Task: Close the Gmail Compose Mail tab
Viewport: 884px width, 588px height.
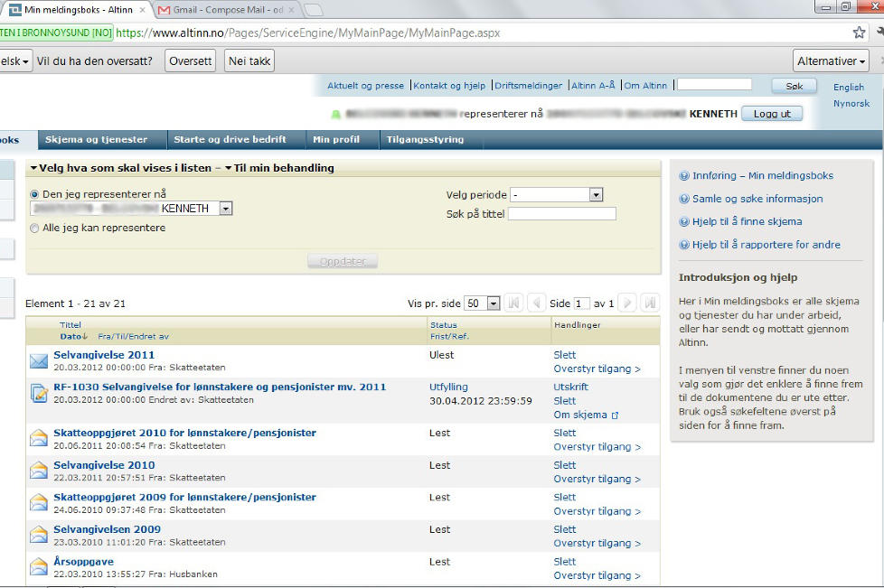Action: tap(291, 10)
